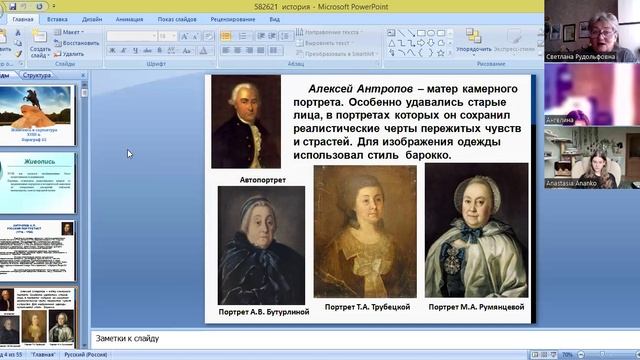Toggle the numbered list button
Image resolution: width=640 pixels, height=360 pixels.
243,36
